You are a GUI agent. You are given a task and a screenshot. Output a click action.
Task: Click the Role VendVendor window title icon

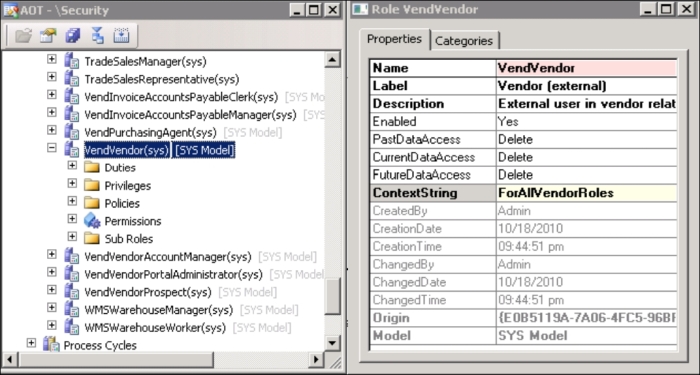[x=360, y=9]
